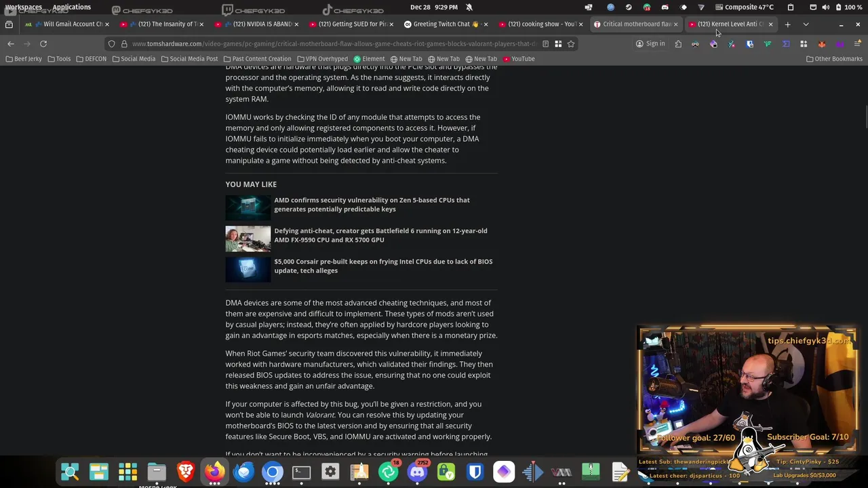868x488 pixels.
Task: Open the YouTube bookmark
Action: tap(519, 59)
